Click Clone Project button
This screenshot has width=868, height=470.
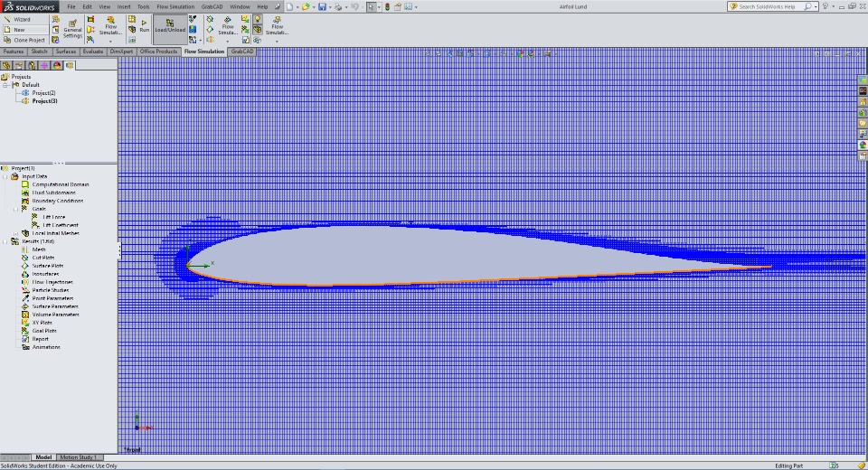coord(25,40)
